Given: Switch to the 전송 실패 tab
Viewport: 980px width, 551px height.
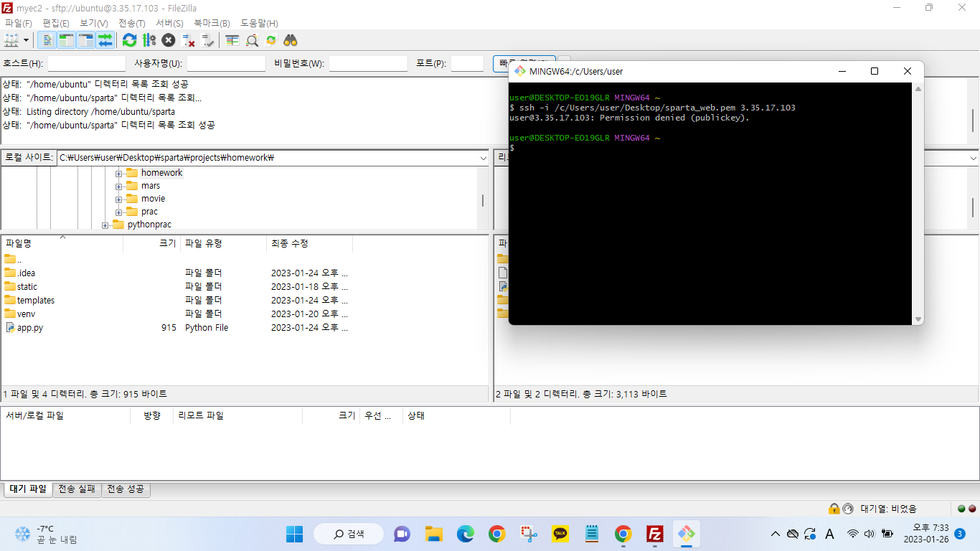Looking at the screenshot, I should (x=77, y=489).
